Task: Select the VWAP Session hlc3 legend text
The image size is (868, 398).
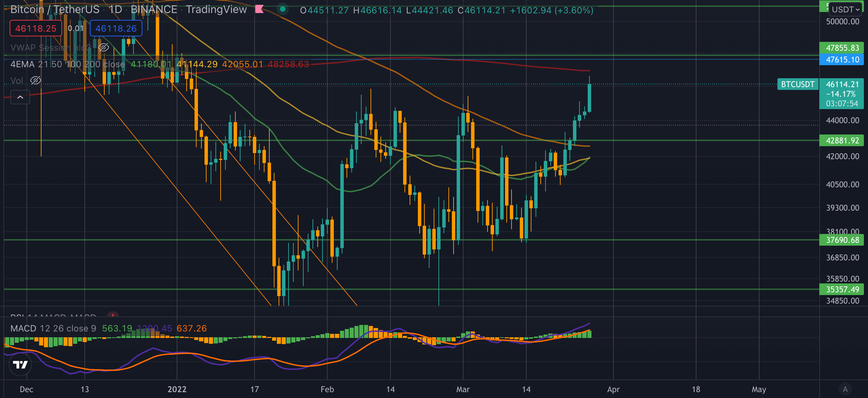Action: click(x=51, y=47)
